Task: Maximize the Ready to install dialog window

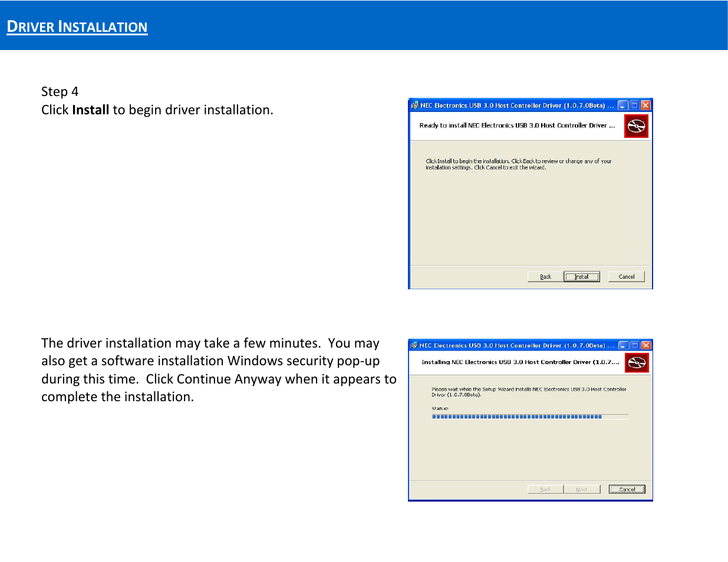Action: pos(634,105)
